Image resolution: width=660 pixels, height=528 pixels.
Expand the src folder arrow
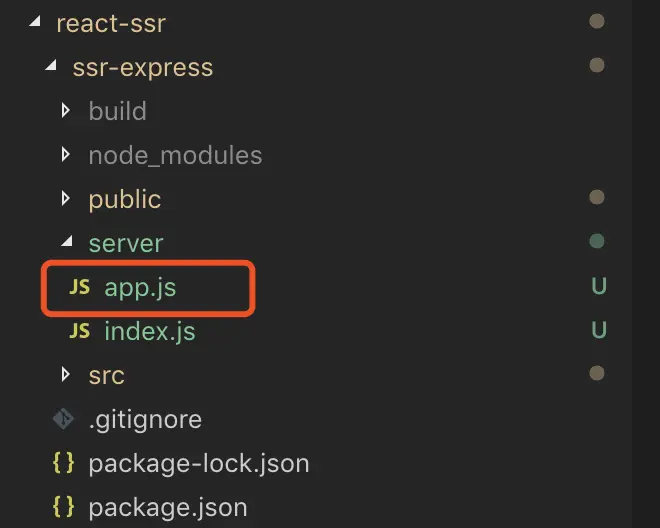click(66, 375)
